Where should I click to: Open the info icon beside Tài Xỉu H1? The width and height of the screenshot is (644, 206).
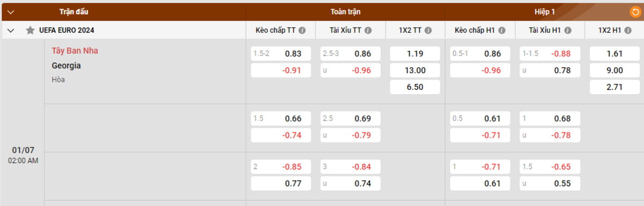tap(567, 31)
